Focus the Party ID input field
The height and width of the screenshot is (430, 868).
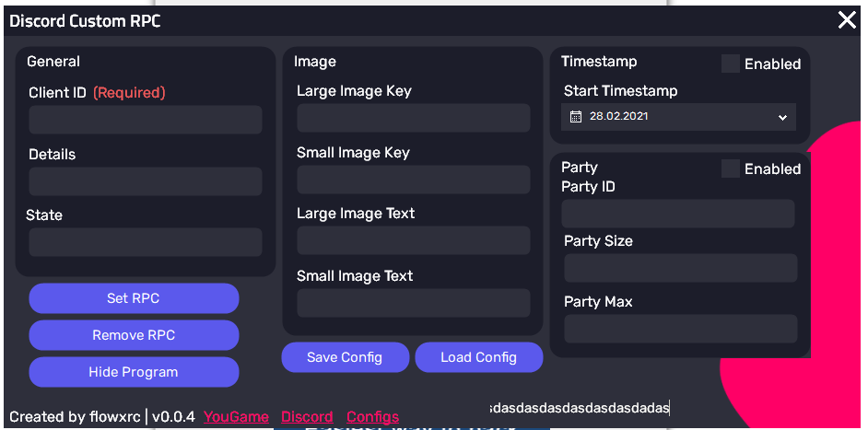coord(678,214)
